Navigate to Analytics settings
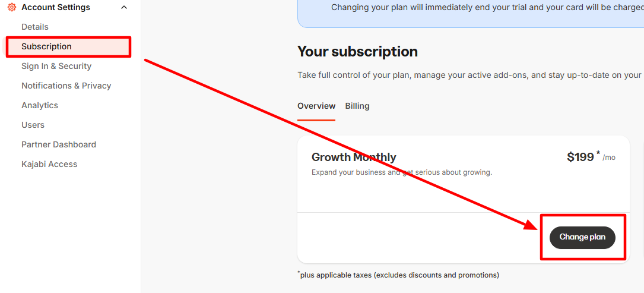 (x=40, y=105)
